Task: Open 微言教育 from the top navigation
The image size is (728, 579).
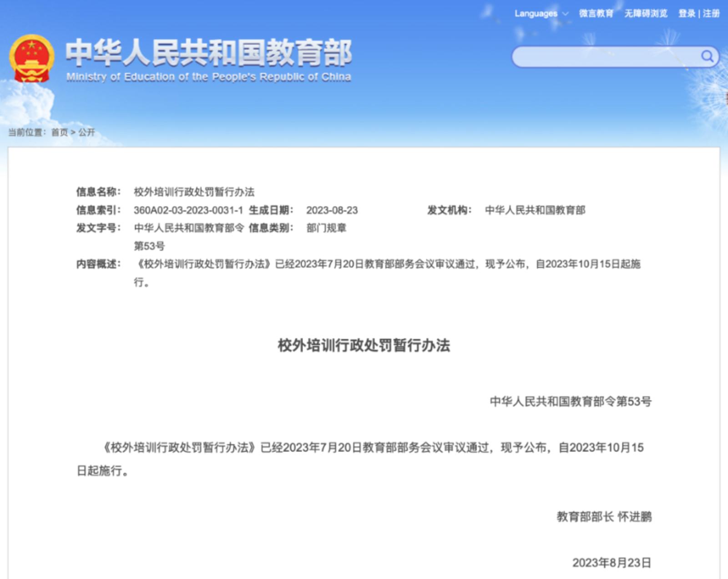Action: [x=597, y=14]
